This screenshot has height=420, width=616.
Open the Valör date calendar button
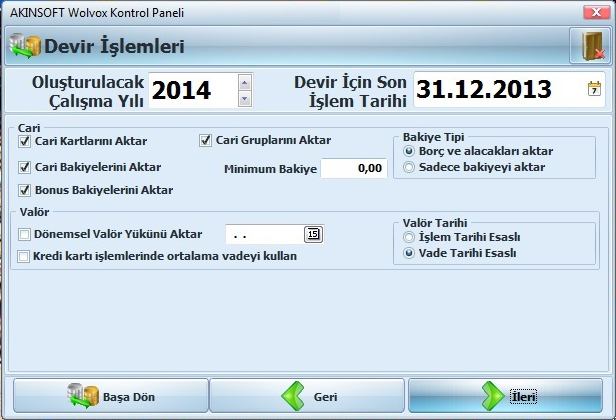[313, 234]
